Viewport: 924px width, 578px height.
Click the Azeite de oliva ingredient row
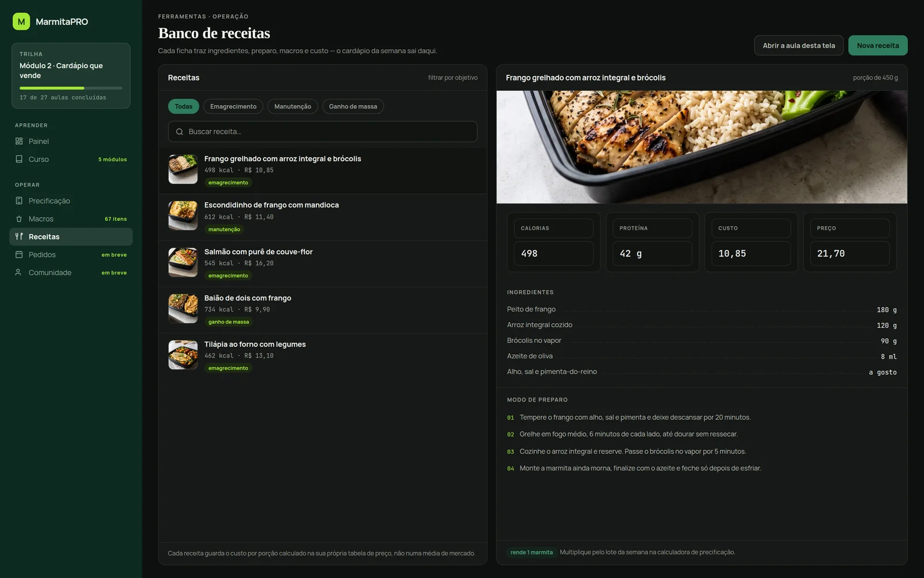[702, 356]
